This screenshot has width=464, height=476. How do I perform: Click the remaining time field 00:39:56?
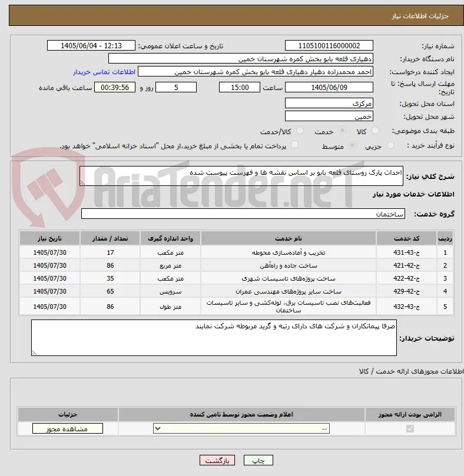115,88
